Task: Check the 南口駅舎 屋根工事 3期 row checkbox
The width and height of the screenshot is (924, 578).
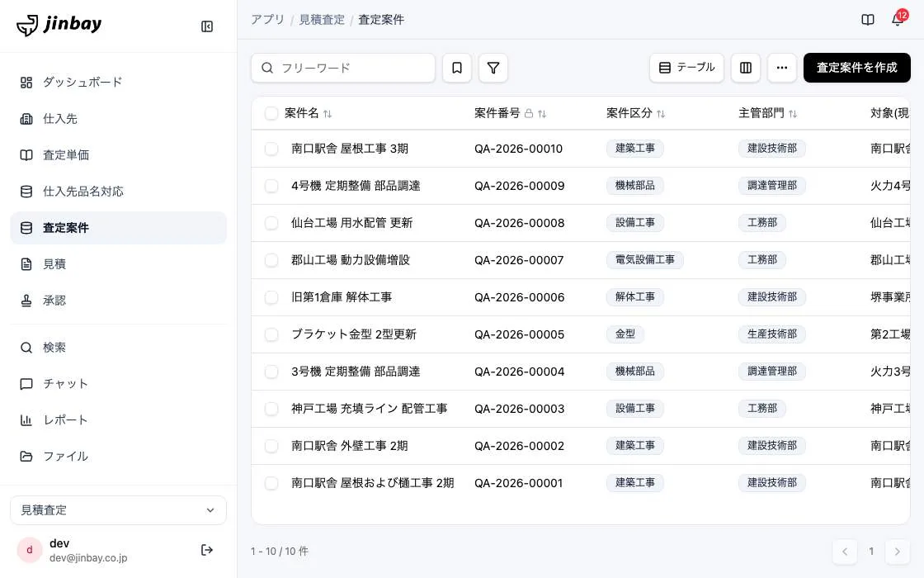Action: tap(271, 149)
